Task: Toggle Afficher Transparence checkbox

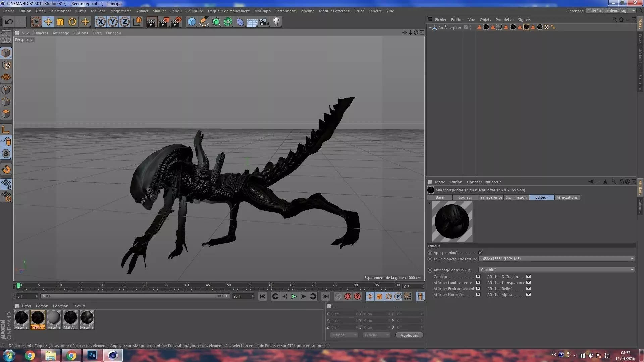Action: click(528, 283)
